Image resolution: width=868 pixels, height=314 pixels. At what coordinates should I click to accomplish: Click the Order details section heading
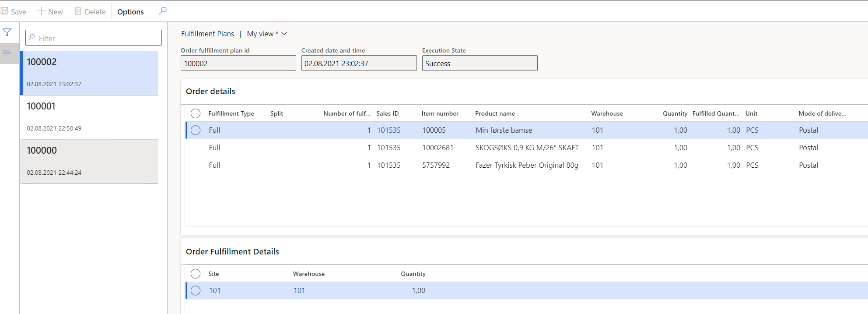click(x=210, y=91)
